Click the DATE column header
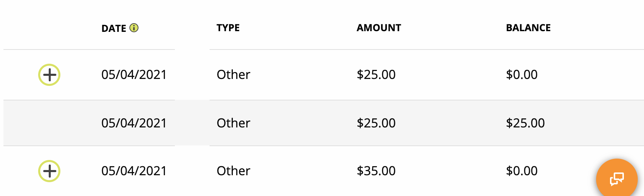 (113, 28)
